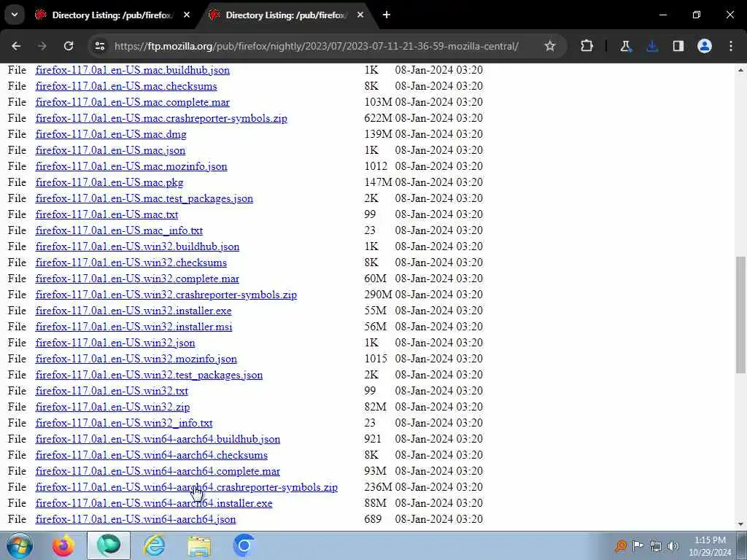Download firefox-117.0a1.en-US.mac.complete.mar

pos(133,102)
